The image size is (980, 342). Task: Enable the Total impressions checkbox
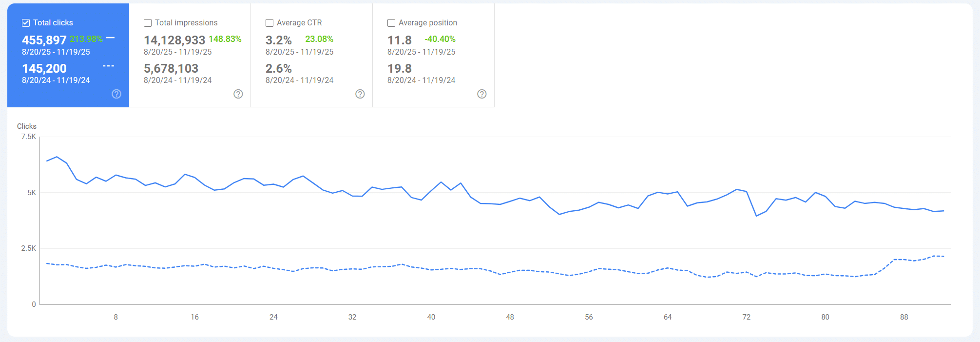point(148,23)
